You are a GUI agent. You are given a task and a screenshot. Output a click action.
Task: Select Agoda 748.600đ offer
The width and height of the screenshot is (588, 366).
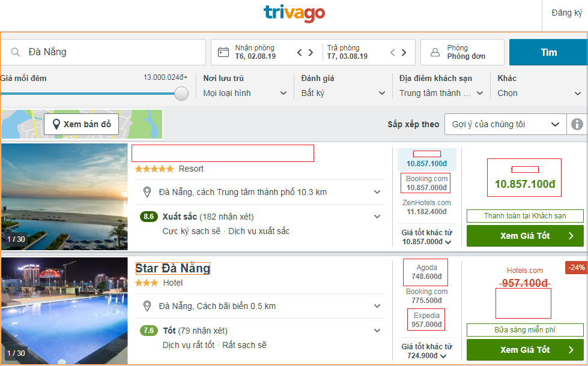tap(426, 272)
